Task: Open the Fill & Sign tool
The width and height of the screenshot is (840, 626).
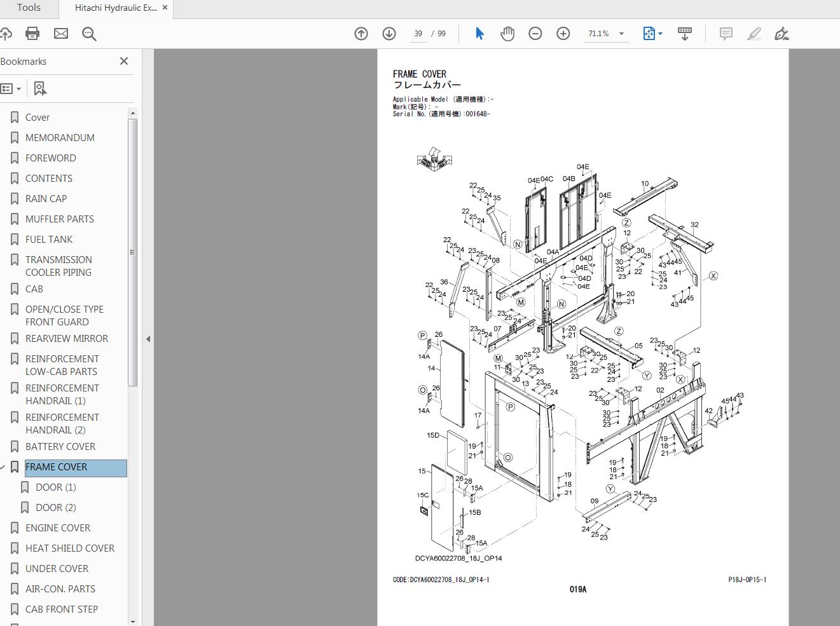Action: pyautogui.click(x=781, y=34)
